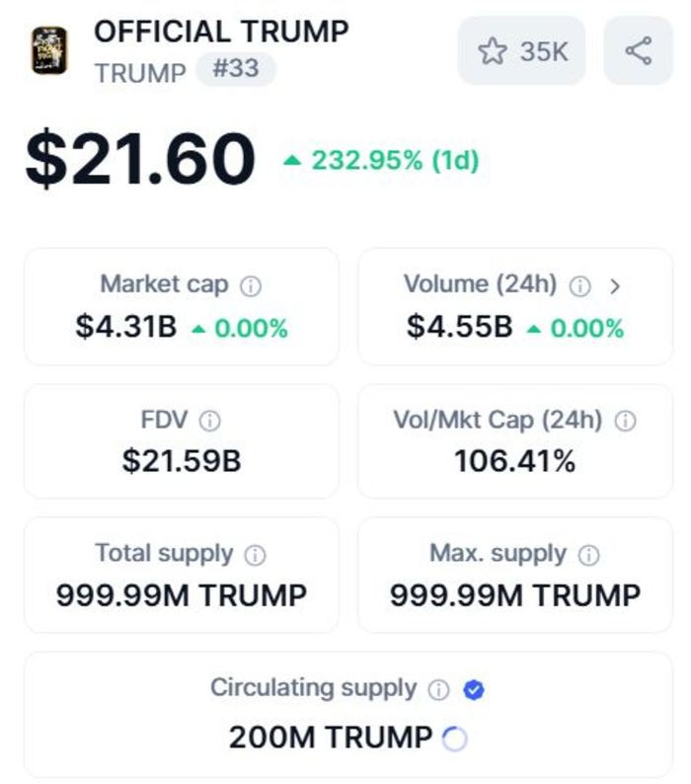Select the Market cap card
The image size is (691, 784).
181,306
